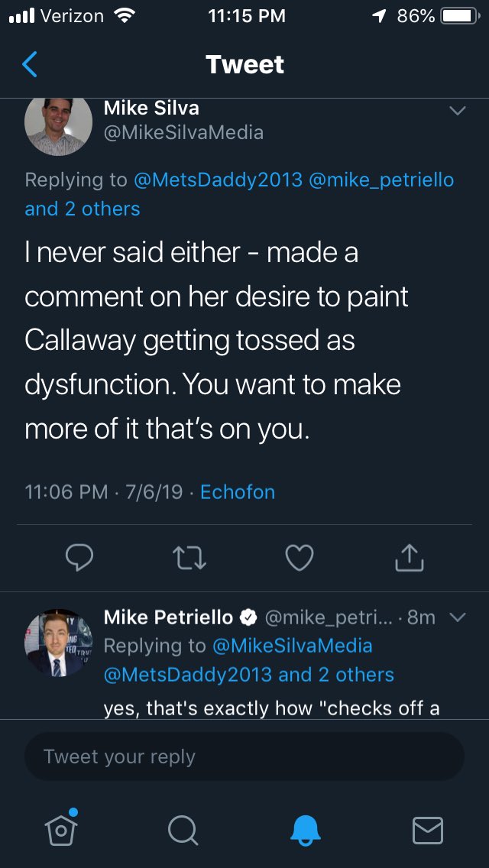Tap the Tweet your reply field

(244, 756)
